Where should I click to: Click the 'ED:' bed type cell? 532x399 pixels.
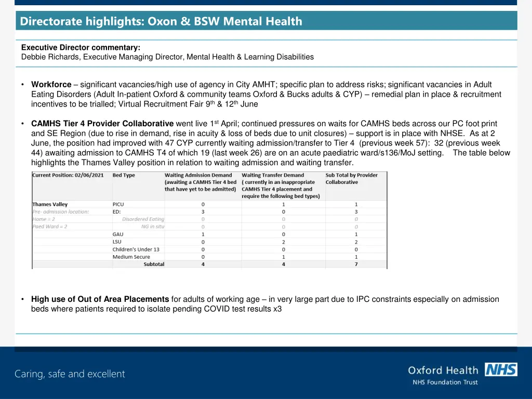117,212
